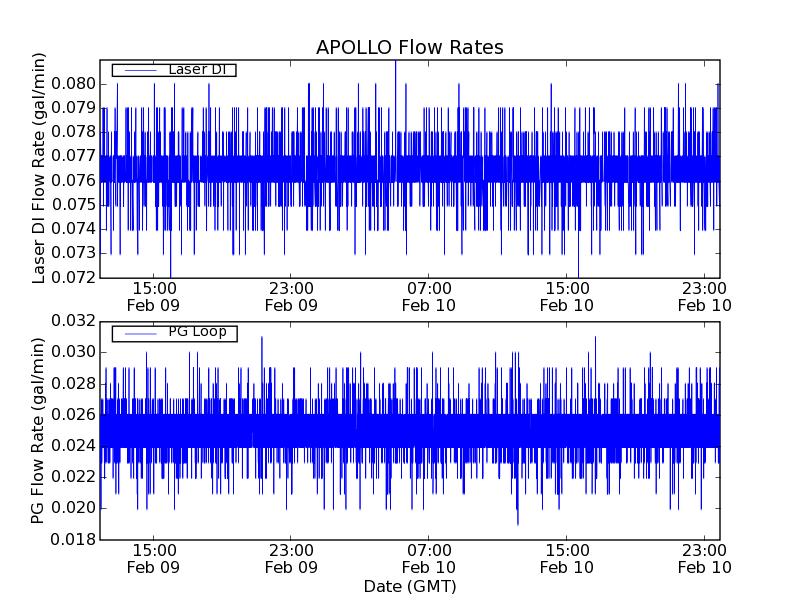Click upper plot's 15:00 Feb 09 tick label

click(x=154, y=297)
